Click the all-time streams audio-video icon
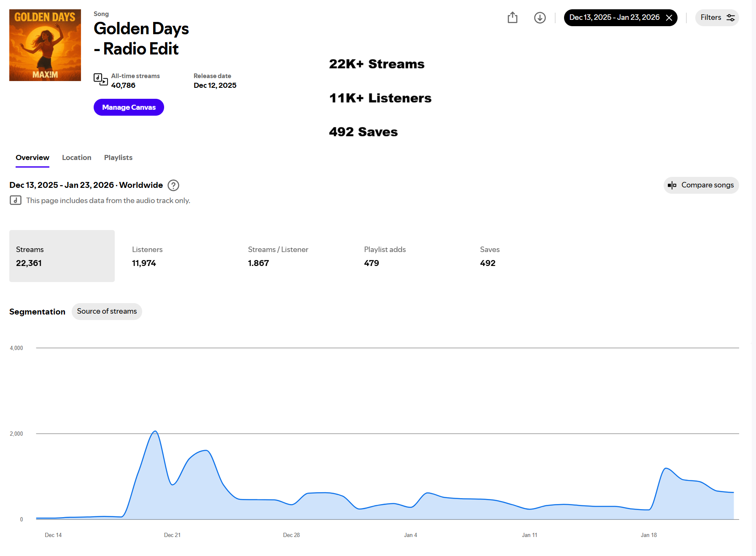The width and height of the screenshot is (756, 556). tap(100, 79)
